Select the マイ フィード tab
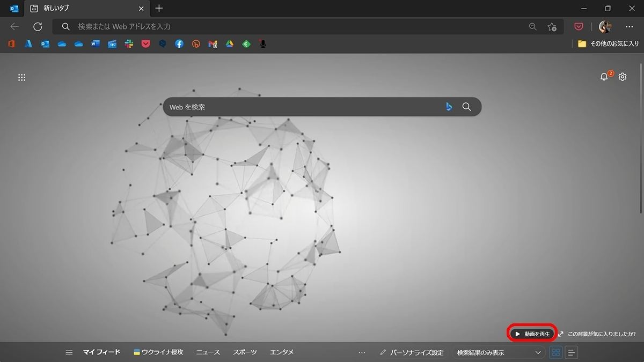This screenshot has height=362, width=644. point(101,352)
